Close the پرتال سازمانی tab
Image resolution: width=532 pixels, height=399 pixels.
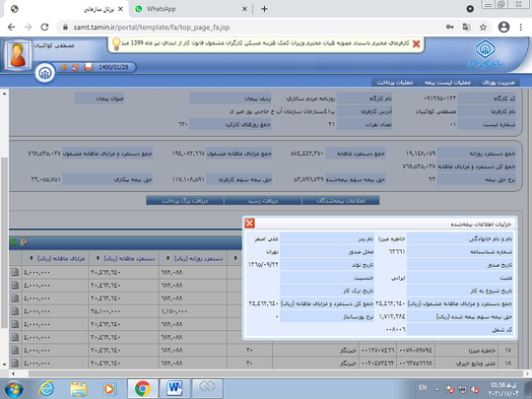click(120, 9)
